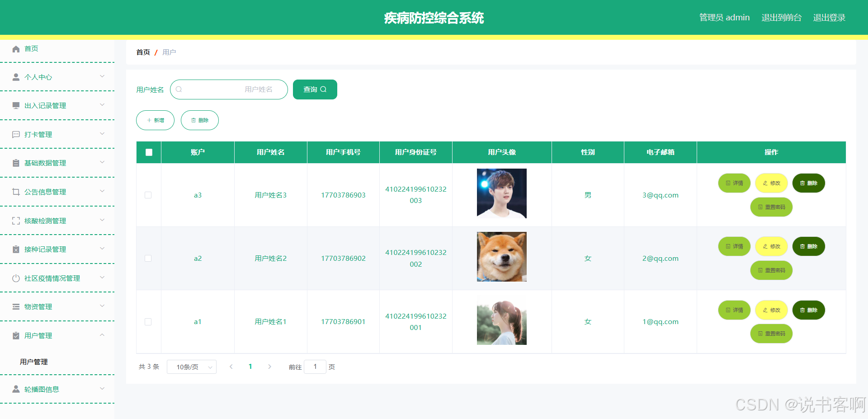Check the row checkbox for account a2
Screen dimensions: 868x419
tap(148, 258)
